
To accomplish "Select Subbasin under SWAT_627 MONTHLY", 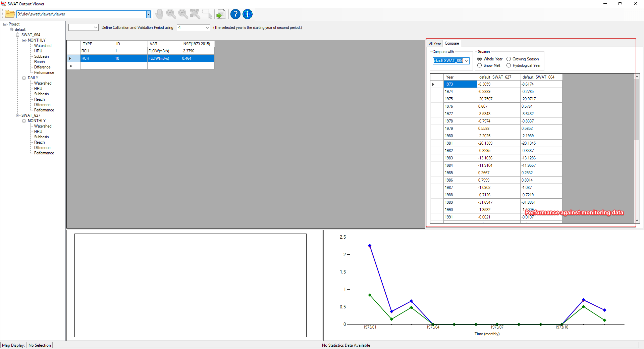I will click(42, 137).
